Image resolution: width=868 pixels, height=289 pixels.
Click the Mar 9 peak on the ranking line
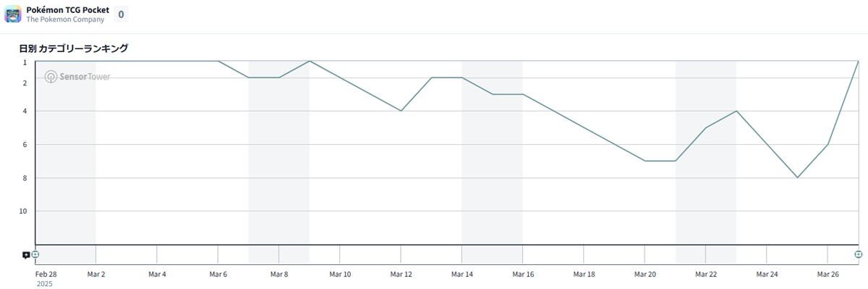(x=310, y=61)
